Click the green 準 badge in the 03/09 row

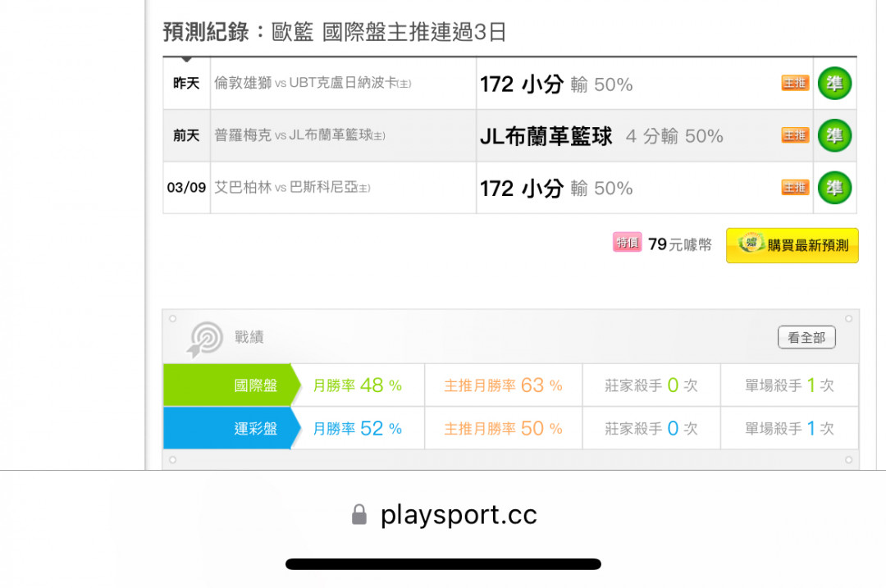coord(834,188)
